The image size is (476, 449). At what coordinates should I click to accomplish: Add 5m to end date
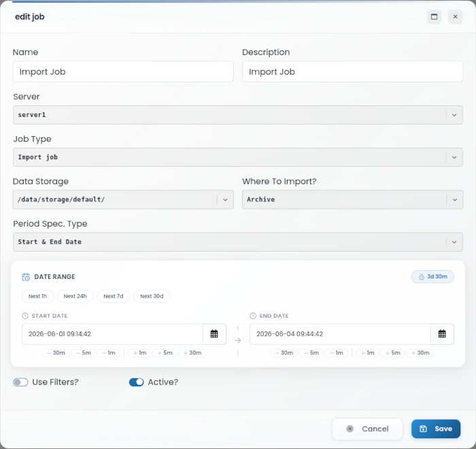(x=393, y=353)
